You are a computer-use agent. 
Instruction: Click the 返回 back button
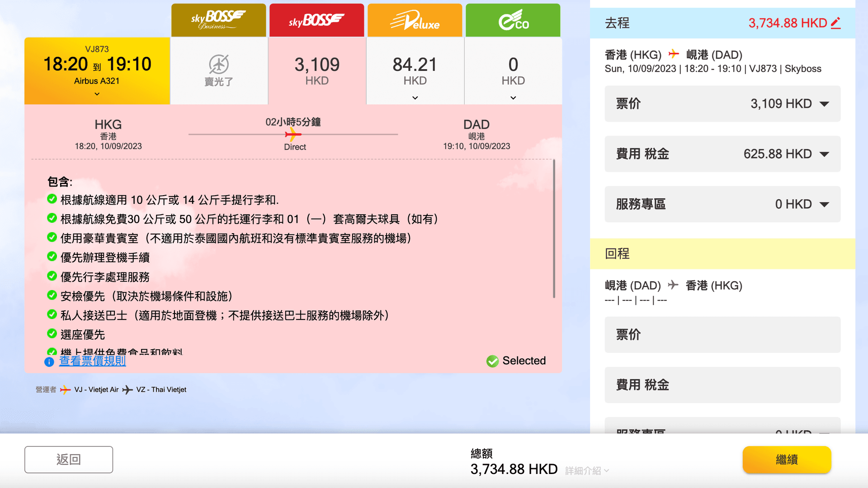pyautogui.click(x=69, y=460)
